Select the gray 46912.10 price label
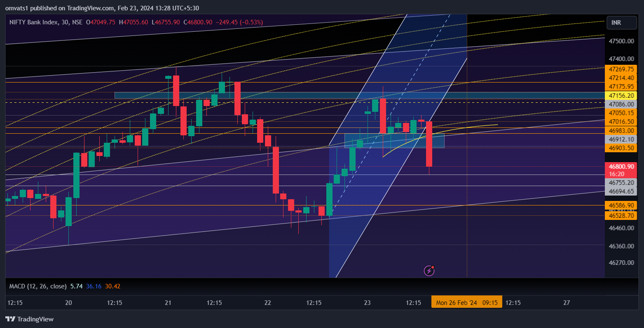 621,139
